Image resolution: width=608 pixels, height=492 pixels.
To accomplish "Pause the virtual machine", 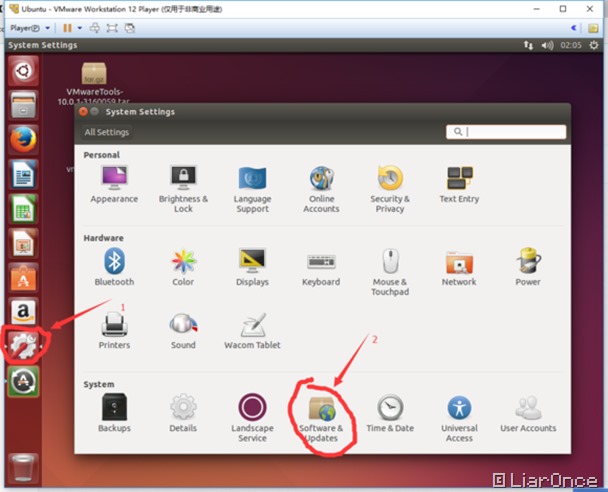I will [67, 28].
